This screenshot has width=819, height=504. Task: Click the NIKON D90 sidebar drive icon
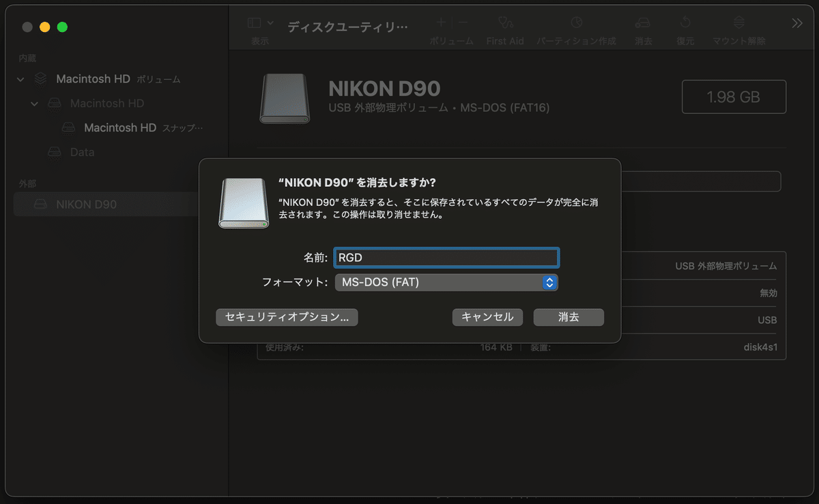[41, 204]
